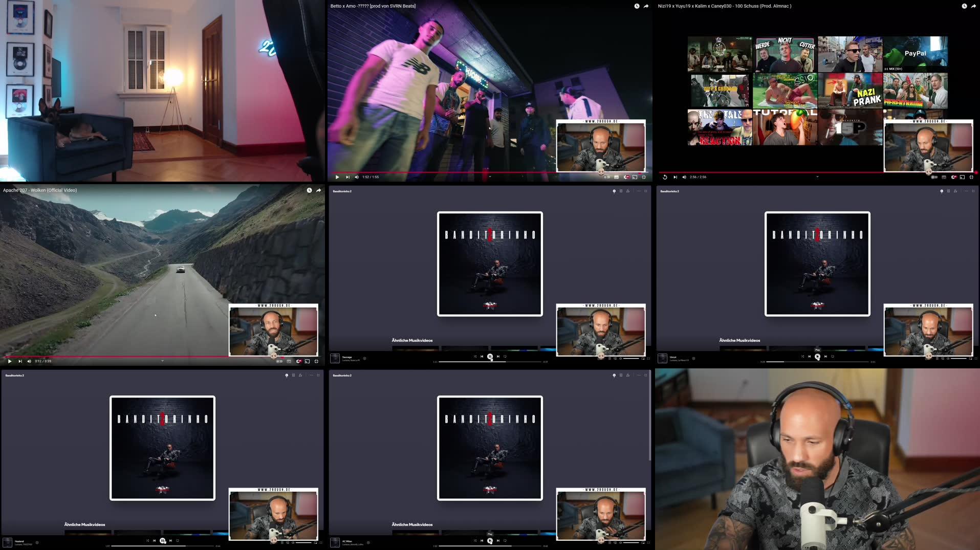Screen dimensions: 980x550
Task: Add Savage track to favorites
Action: point(364,358)
